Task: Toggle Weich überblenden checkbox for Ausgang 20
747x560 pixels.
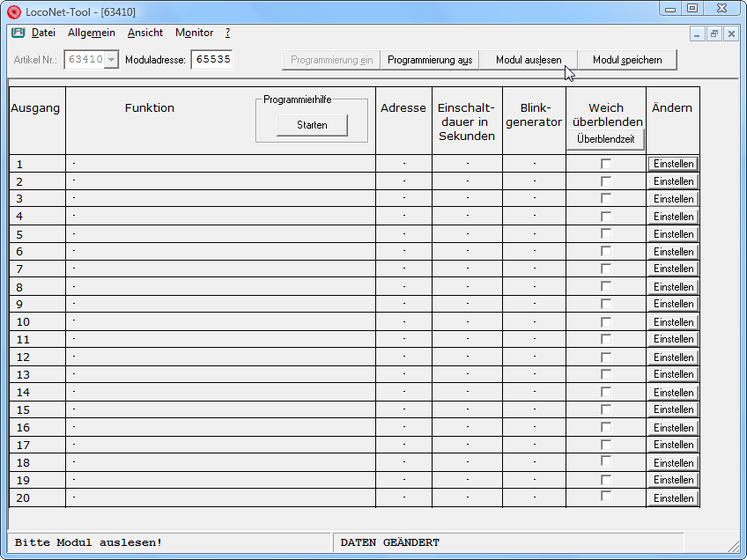Action: pyautogui.click(x=606, y=497)
